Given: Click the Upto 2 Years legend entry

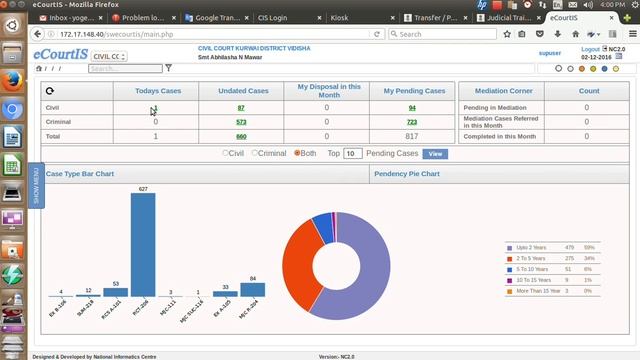Looking at the screenshot, I should (552, 248).
